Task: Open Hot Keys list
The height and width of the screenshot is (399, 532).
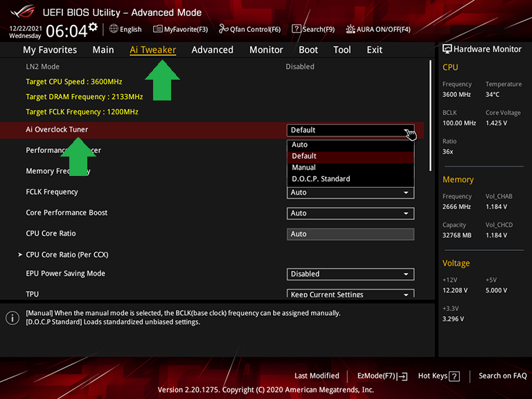Action: click(x=439, y=376)
